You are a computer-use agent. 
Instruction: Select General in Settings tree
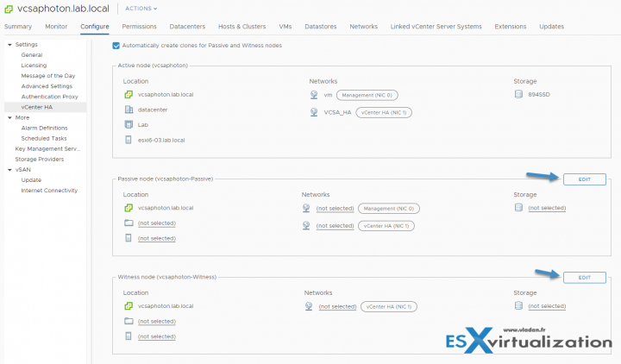coord(32,55)
